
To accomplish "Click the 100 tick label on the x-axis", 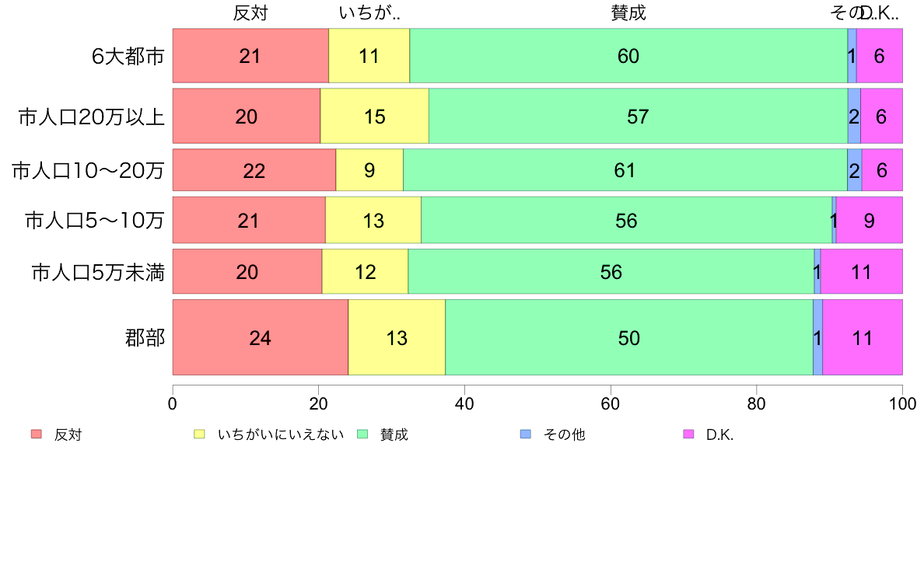I will tap(902, 403).
